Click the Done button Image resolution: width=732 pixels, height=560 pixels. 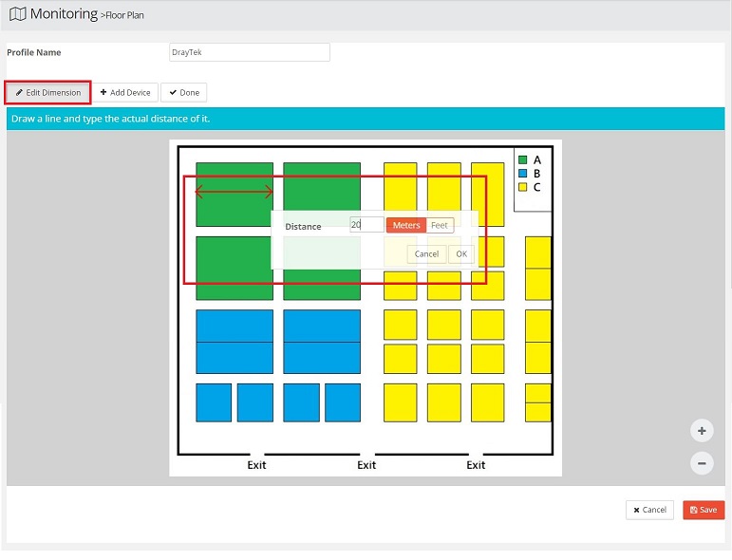pyautogui.click(x=184, y=92)
